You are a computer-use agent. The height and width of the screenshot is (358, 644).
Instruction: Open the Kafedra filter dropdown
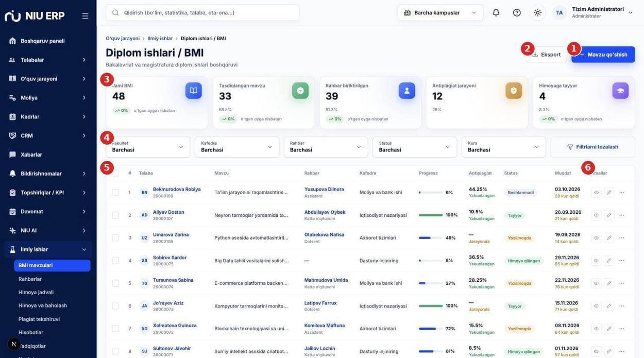tap(237, 147)
